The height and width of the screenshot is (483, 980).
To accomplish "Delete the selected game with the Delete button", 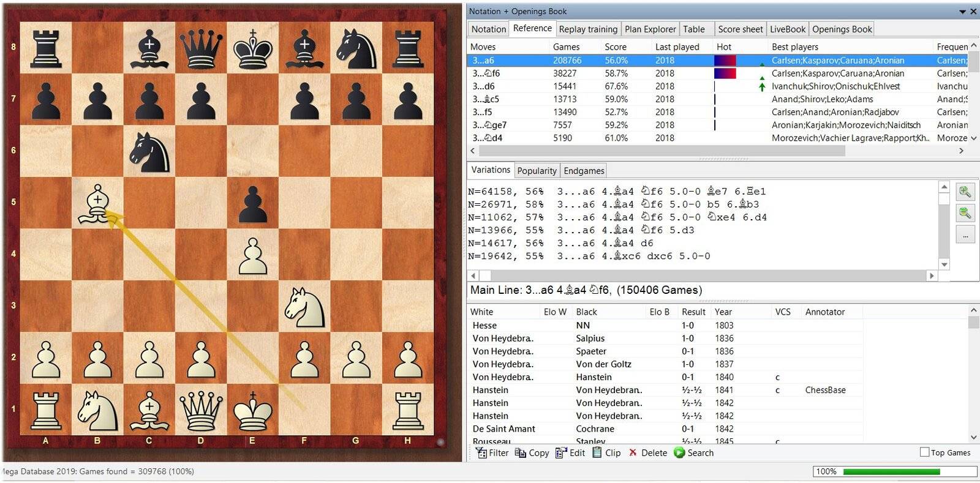I will click(x=647, y=453).
